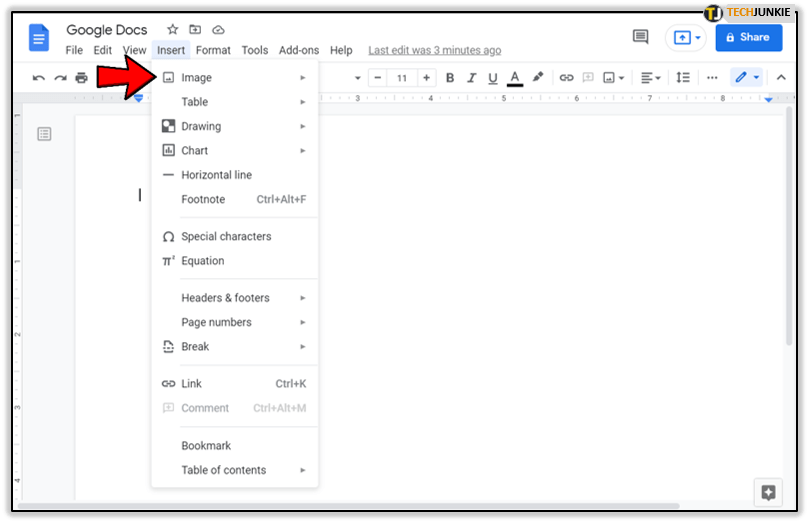Toggle bold formatting

tap(450, 78)
